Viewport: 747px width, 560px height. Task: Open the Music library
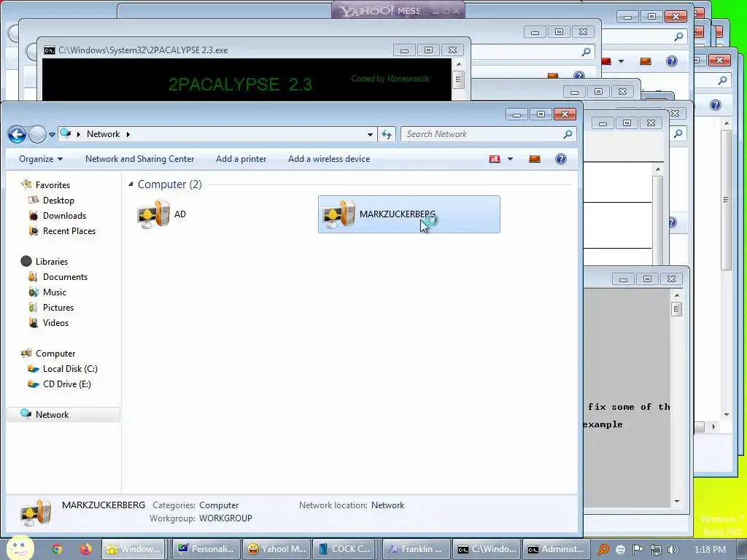(x=54, y=292)
